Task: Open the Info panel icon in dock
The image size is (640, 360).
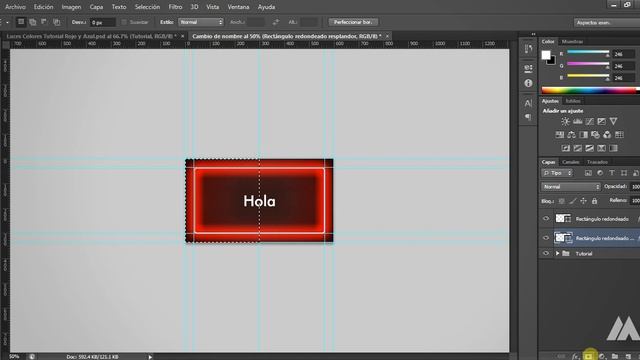Action: pos(528,83)
